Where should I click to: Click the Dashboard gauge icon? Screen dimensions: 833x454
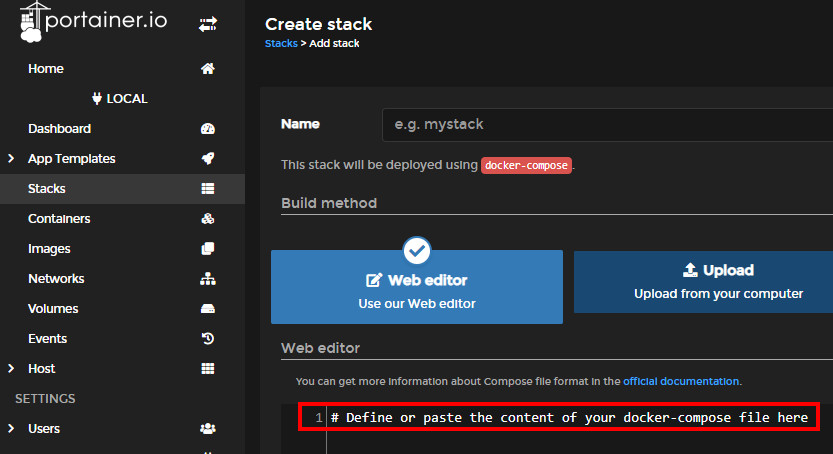coord(208,129)
